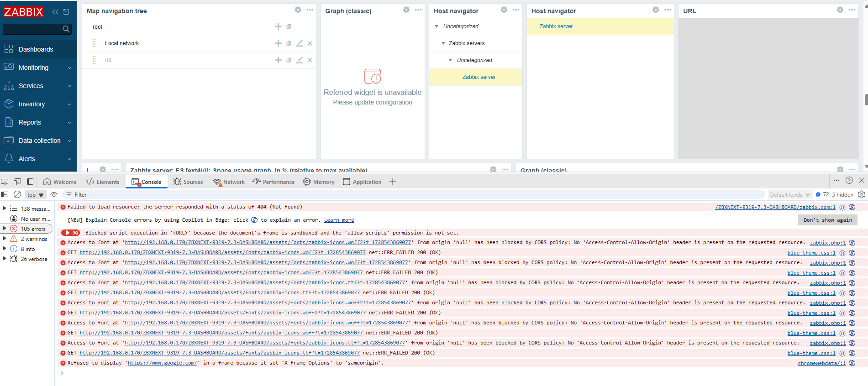Filter console by 8 info

click(x=27, y=249)
